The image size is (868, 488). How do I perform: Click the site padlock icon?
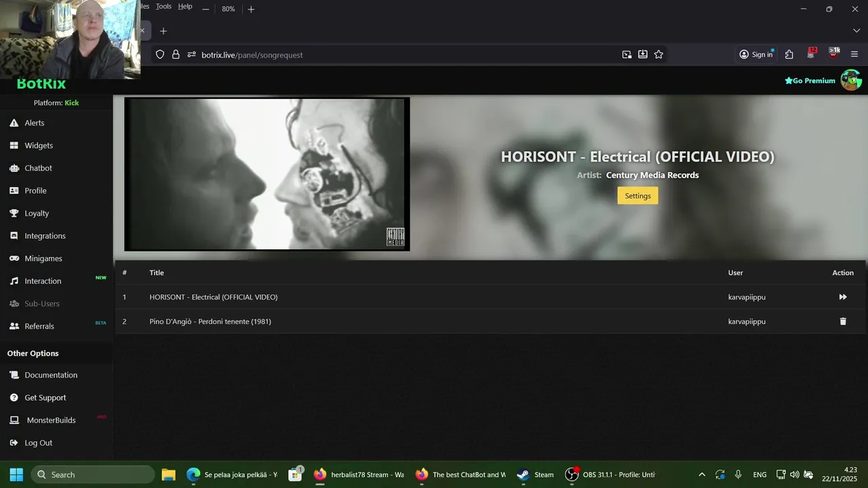point(176,55)
